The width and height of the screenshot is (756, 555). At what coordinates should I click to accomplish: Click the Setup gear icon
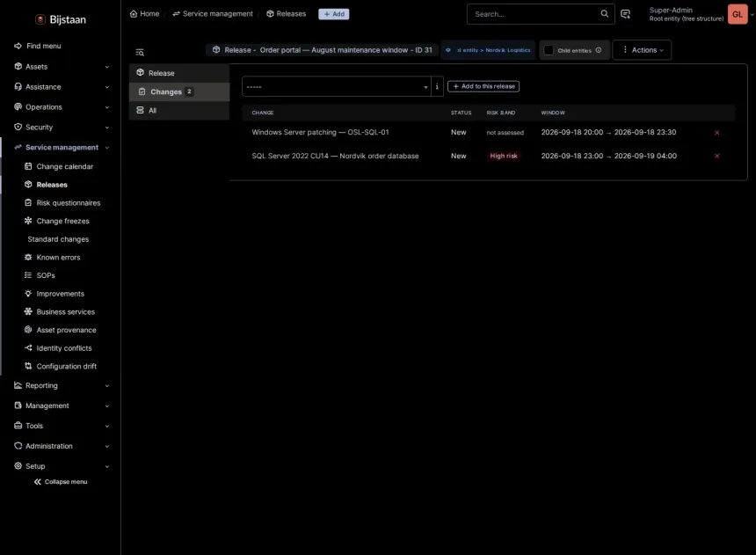coord(18,465)
